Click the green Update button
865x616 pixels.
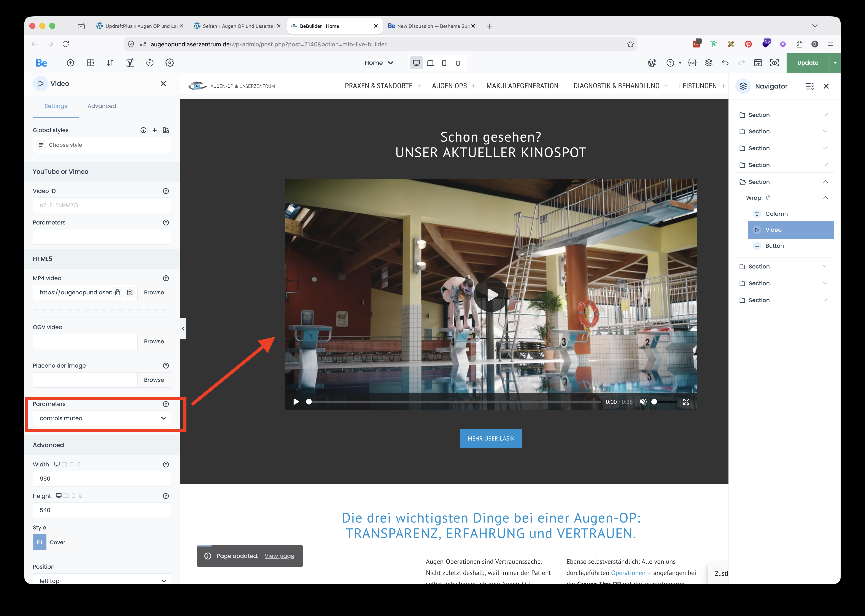click(x=807, y=63)
